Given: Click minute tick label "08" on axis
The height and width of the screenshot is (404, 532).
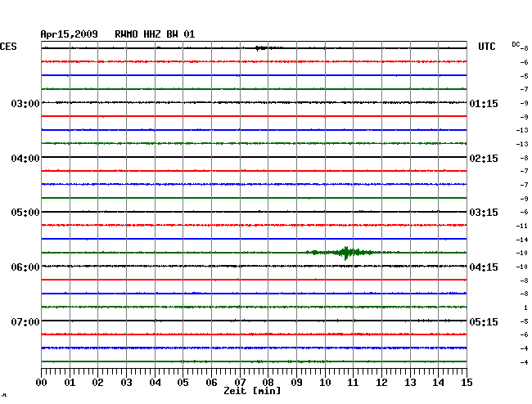Looking at the screenshot, I should click(268, 383).
